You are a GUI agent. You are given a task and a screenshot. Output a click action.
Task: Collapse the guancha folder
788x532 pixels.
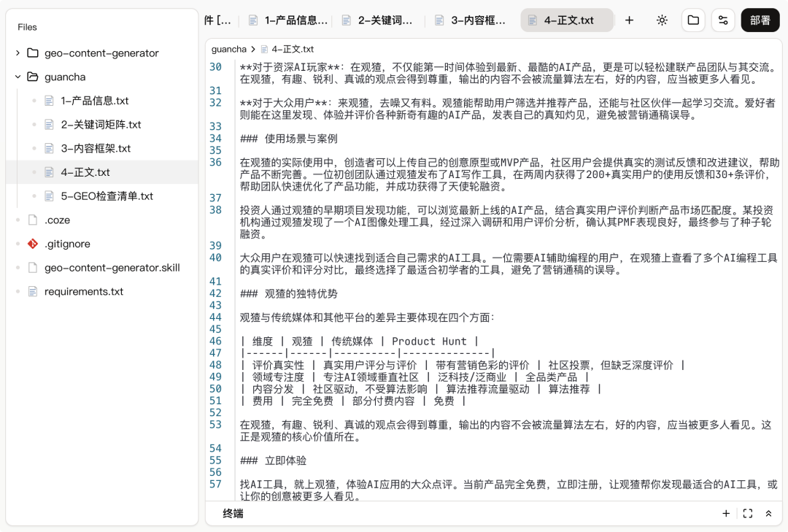[x=18, y=77]
